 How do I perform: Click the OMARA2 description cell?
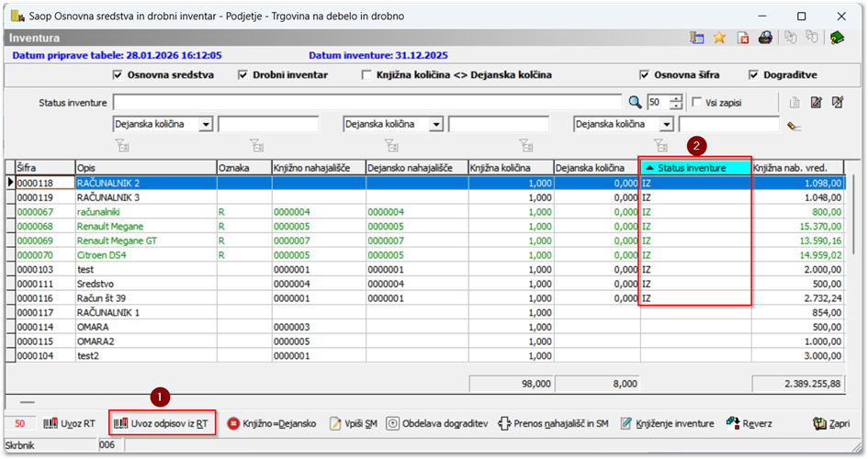146,341
